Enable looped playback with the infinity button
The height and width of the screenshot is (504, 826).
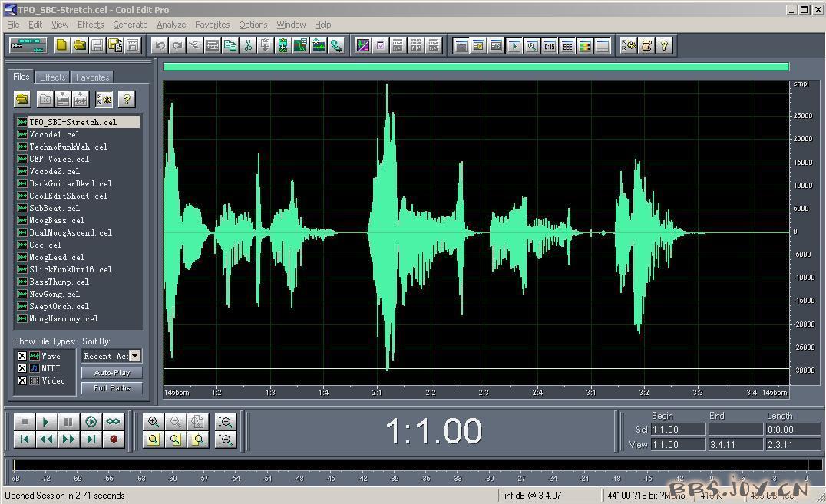click(113, 422)
